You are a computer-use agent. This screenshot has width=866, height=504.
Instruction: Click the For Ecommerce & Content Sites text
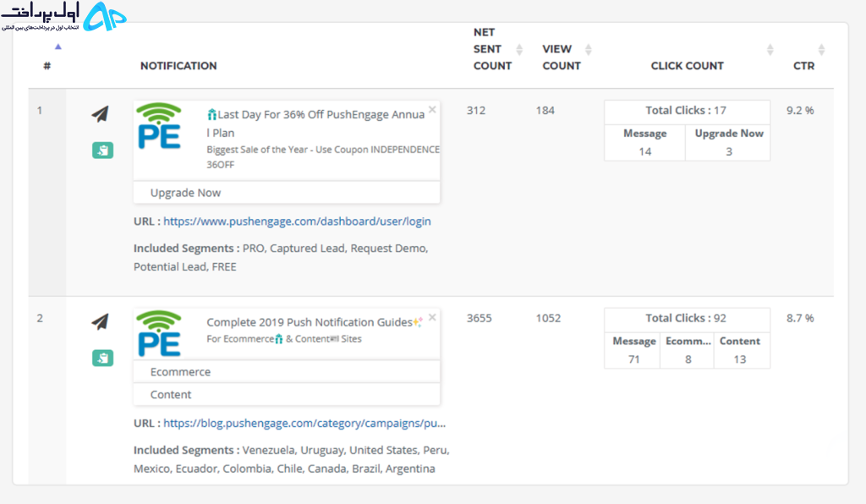[x=284, y=339]
